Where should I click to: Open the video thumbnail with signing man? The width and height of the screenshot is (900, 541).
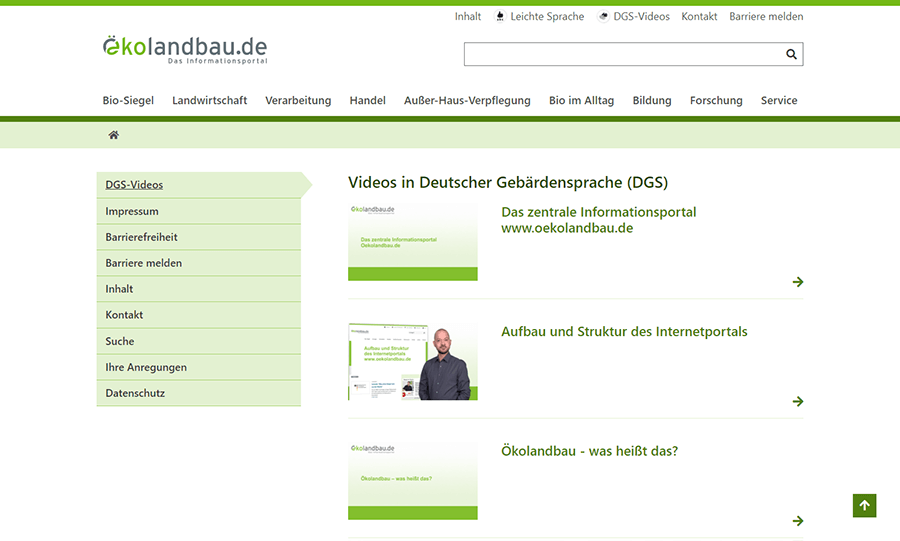[413, 362]
